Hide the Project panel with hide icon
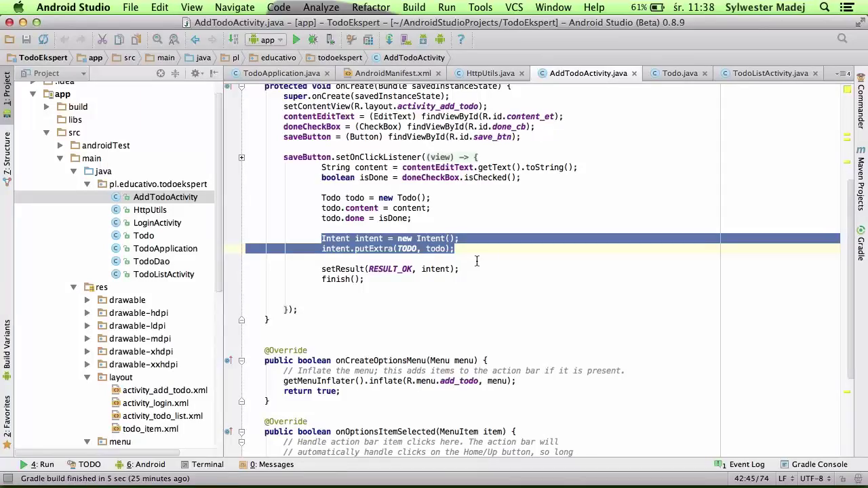 pos(214,73)
